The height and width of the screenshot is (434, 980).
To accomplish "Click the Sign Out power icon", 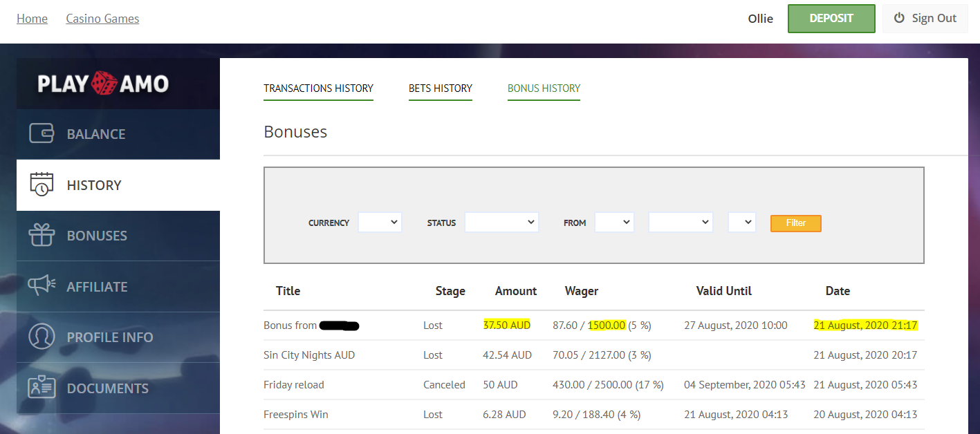I will [899, 19].
